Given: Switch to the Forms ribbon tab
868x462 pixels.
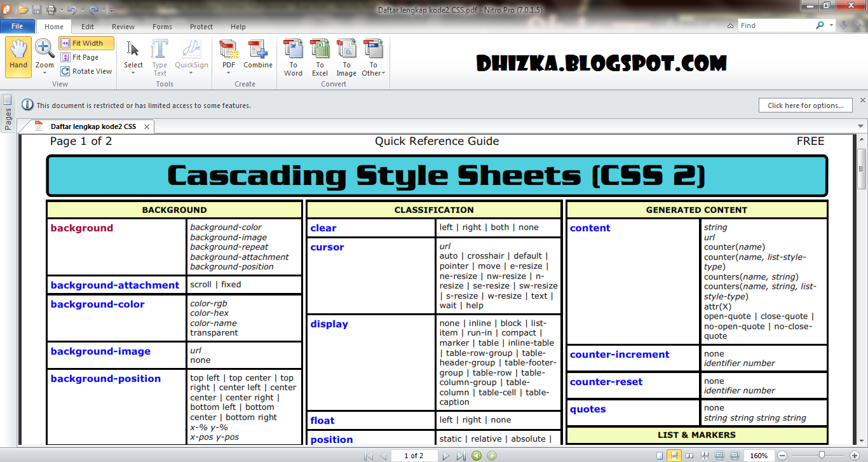Looking at the screenshot, I should pos(162,27).
